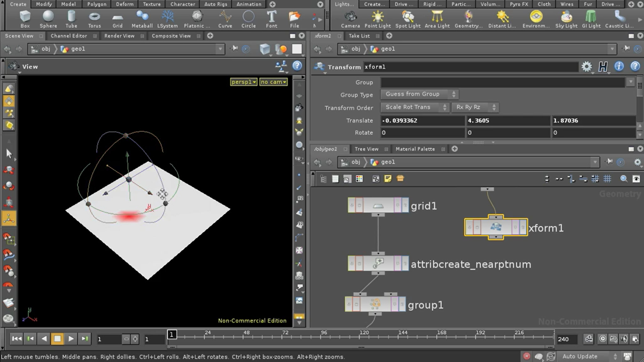
Task: Select the Torus shelf tool
Action: 94,19
